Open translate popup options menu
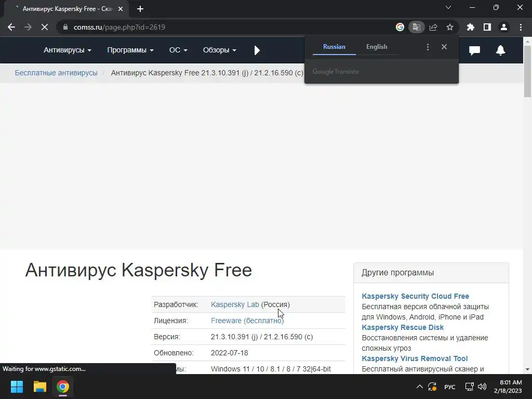The width and height of the screenshot is (532, 399). (x=428, y=47)
